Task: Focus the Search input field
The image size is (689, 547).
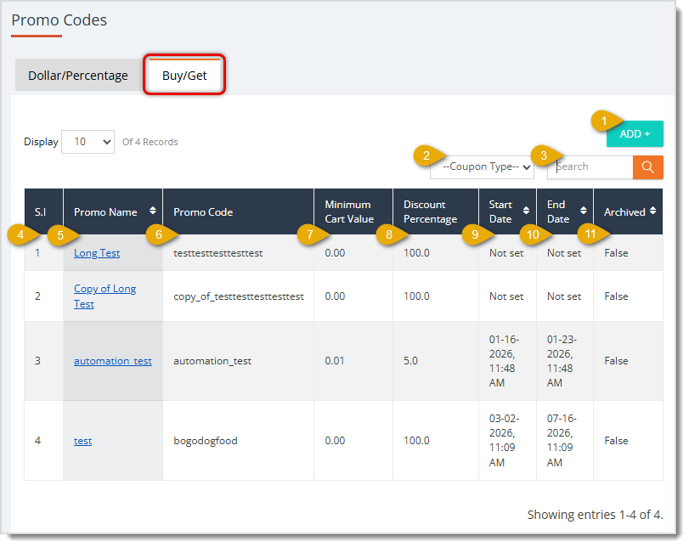Action: (x=590, y=167)
